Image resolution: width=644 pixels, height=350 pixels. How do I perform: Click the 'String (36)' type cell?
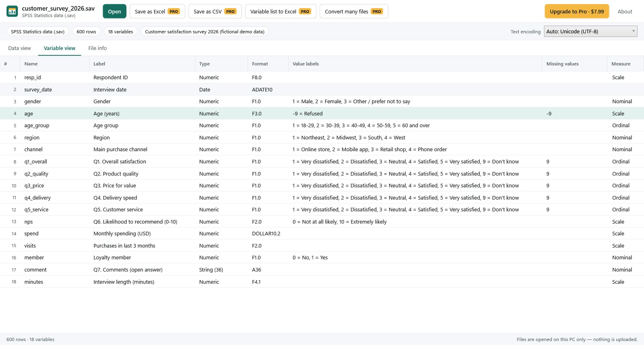coord(211,270)
